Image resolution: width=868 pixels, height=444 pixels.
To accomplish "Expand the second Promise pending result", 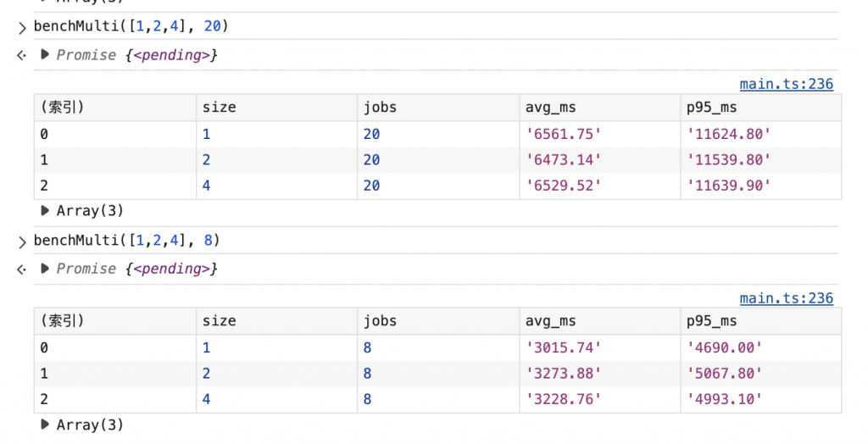I will (x=45, y=269).
